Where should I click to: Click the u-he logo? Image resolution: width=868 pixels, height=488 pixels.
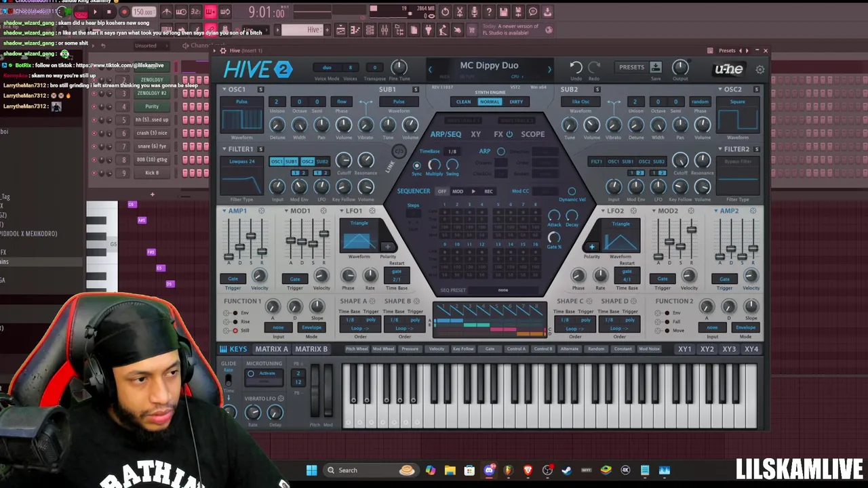click(728, 69)
